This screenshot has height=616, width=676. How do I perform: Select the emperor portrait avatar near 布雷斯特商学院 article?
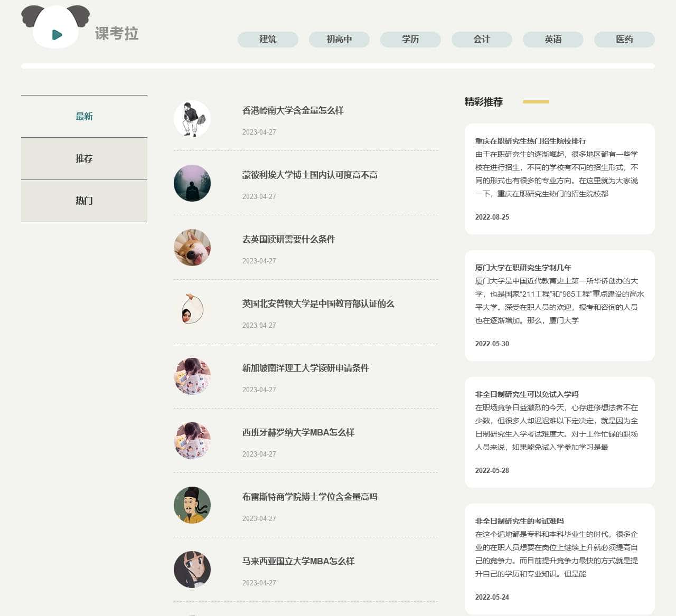[x=192, y=505]
